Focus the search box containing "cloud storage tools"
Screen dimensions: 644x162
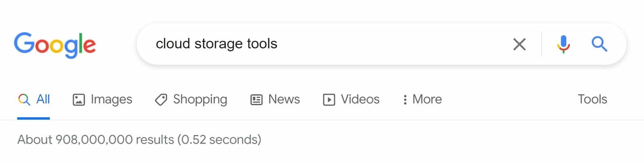(322, 44)
